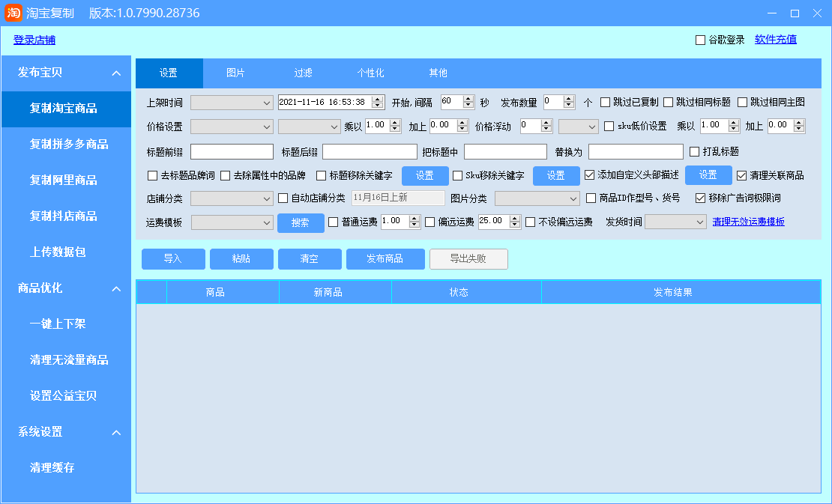Select 清理无流量商品 in the sidebar
This screenshot has width=832, height=504.
point(66,360)
